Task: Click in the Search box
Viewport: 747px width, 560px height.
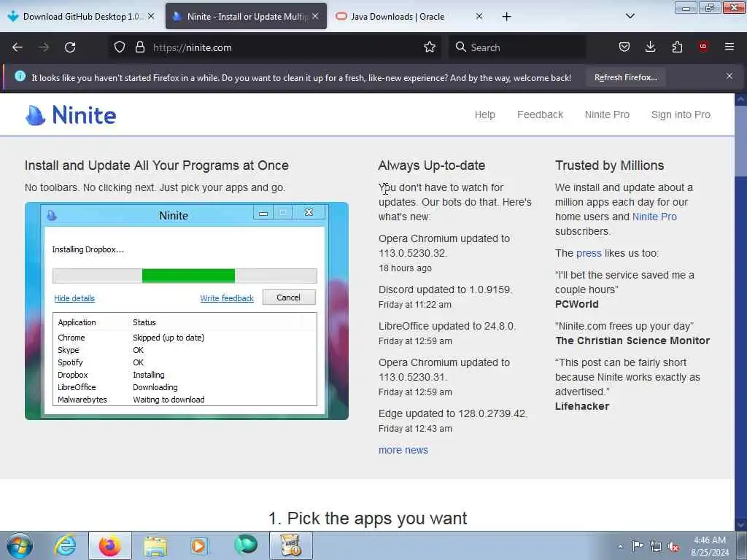Action: coord(517,47)
